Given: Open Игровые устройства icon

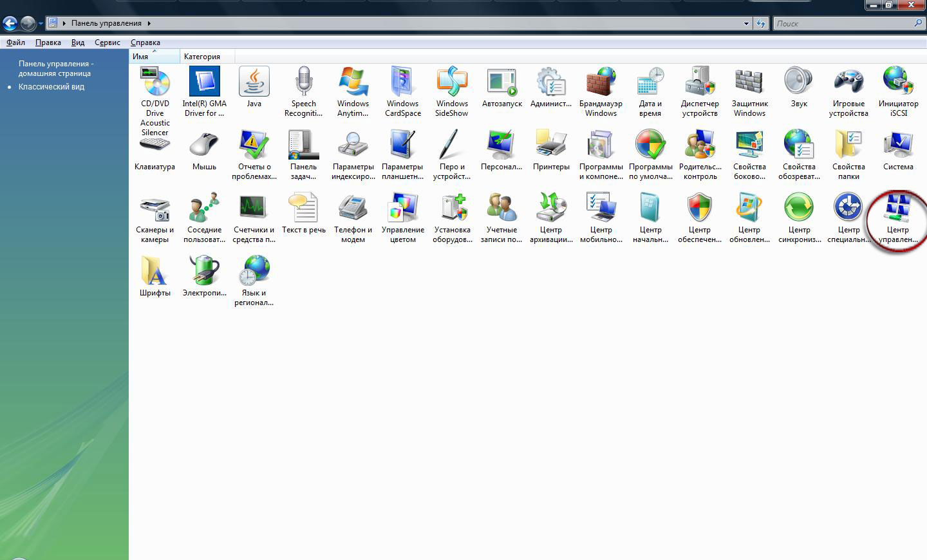Looking at the screenshot, I should [849, 82].
